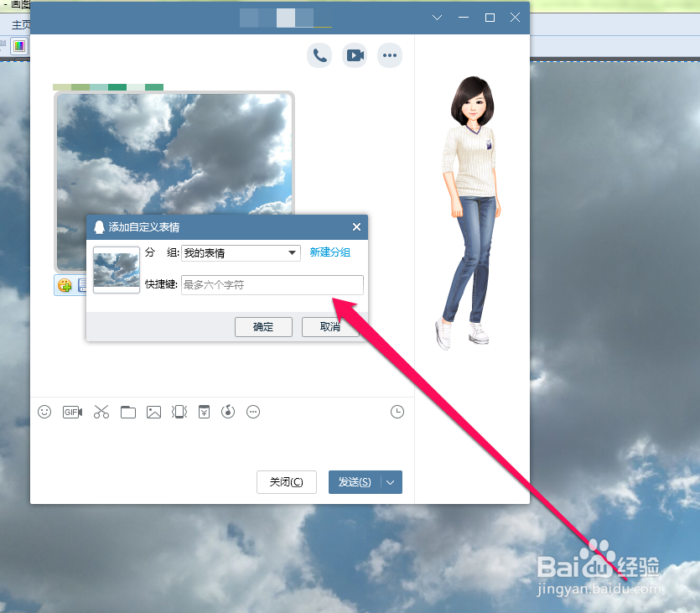Click the 快捷键 input field
Viewport: 700px width, 613px height.
pos(272,285)
